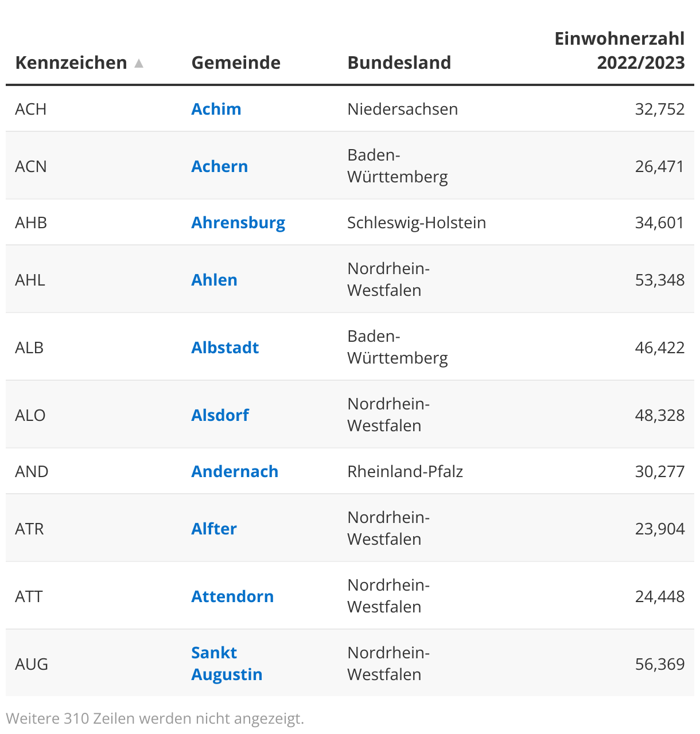Viewport: 700px width, 734px height.
Task: Click the Alfter link
Action: 214,529
